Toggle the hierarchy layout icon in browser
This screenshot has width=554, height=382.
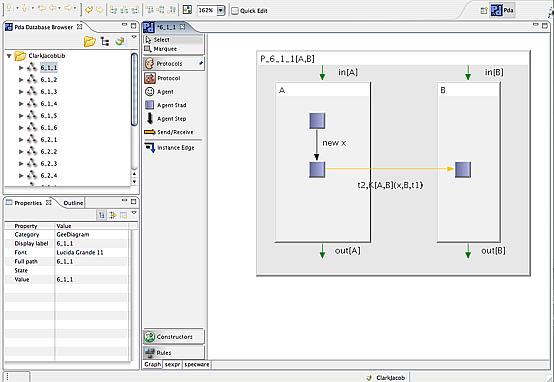click(105, 42)
